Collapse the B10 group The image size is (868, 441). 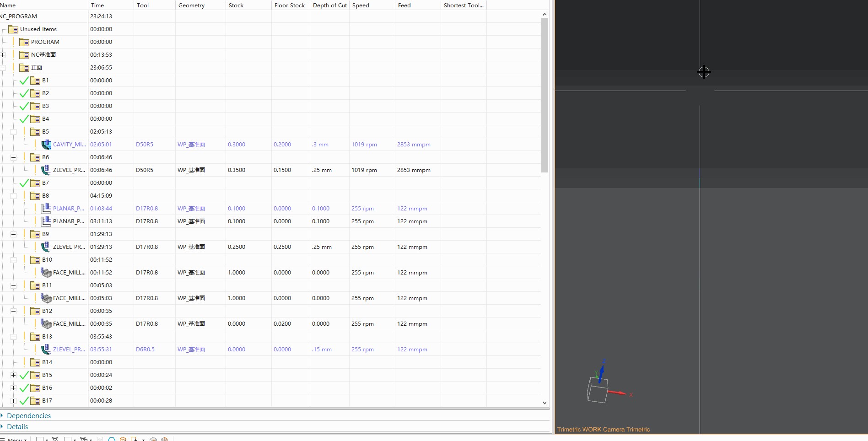pyautogui.click(x=13, y=260)
